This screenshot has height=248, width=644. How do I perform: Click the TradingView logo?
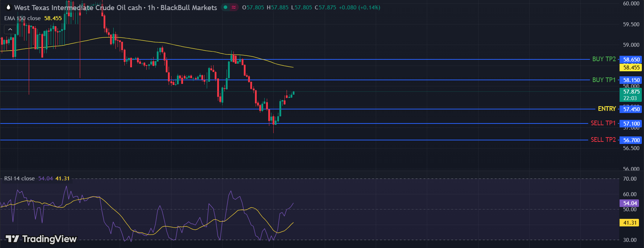[x=41, y=239]
